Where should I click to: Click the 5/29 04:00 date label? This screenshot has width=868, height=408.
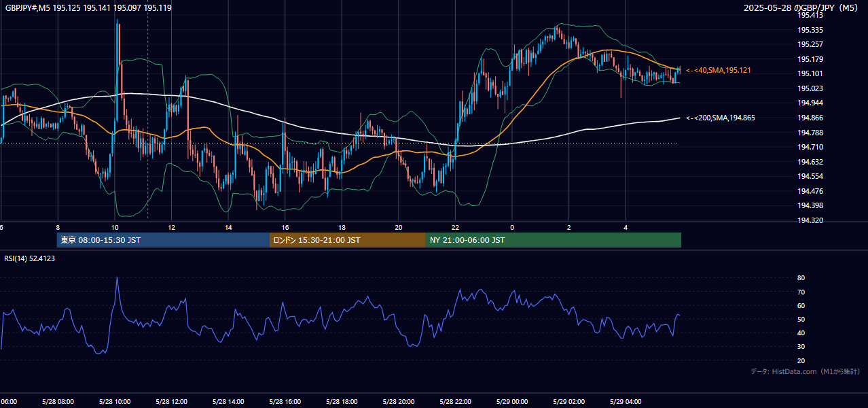coord(625,402)
